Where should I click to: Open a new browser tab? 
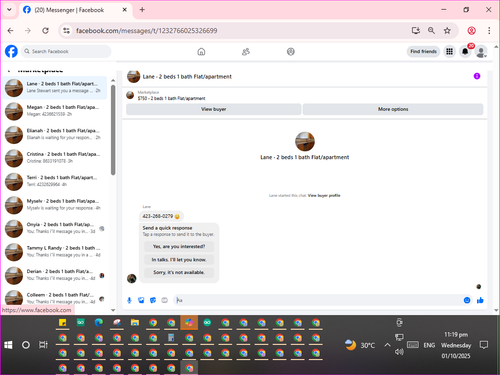(x=142, y=10)
